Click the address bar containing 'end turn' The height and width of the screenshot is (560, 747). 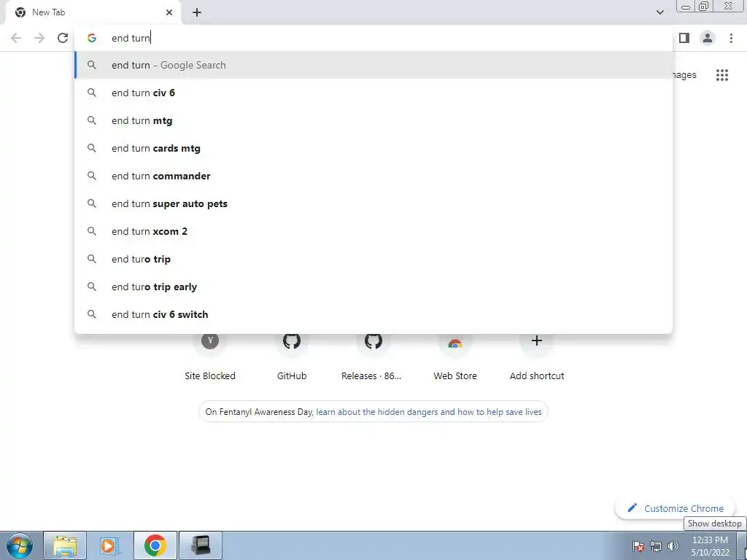(x=373, y=38)
